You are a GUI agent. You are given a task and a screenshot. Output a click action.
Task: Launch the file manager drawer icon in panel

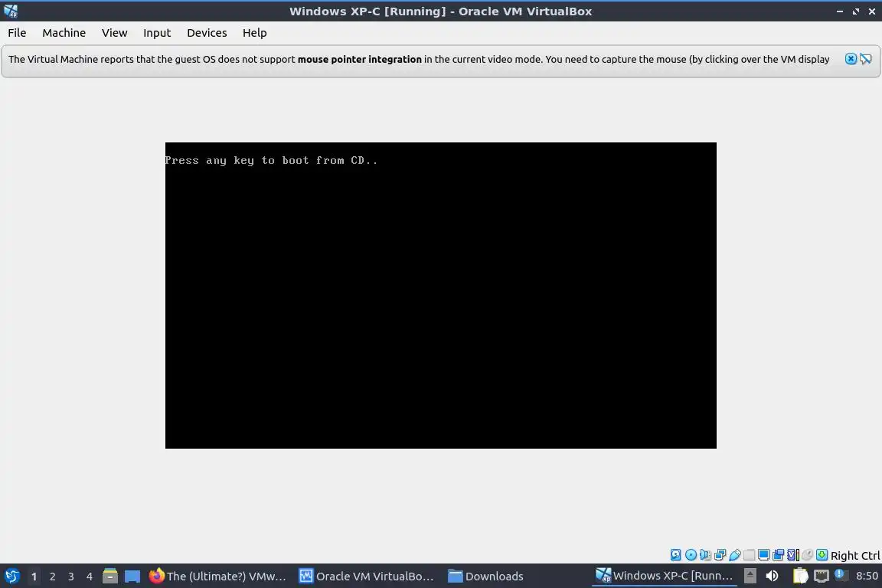coord(110,576)
